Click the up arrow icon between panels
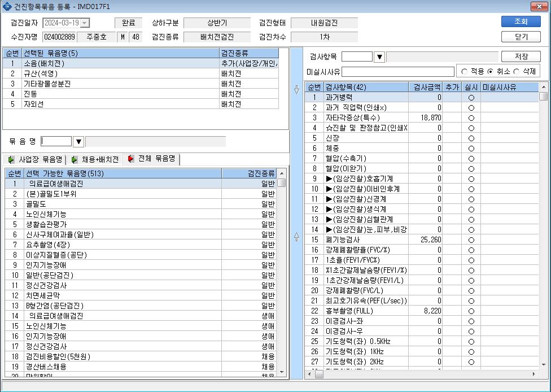 296,237
